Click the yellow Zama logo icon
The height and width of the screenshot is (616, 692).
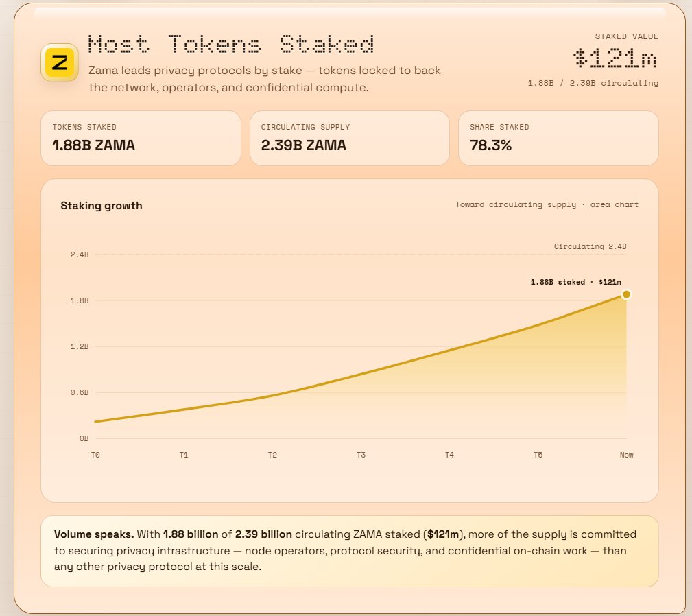tap(60, 62)
